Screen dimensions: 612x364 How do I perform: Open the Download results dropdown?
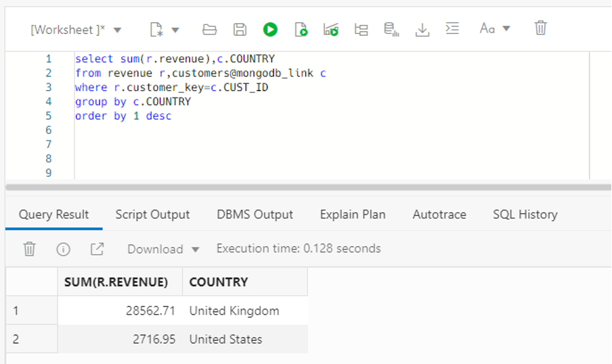tap(164, 249)
